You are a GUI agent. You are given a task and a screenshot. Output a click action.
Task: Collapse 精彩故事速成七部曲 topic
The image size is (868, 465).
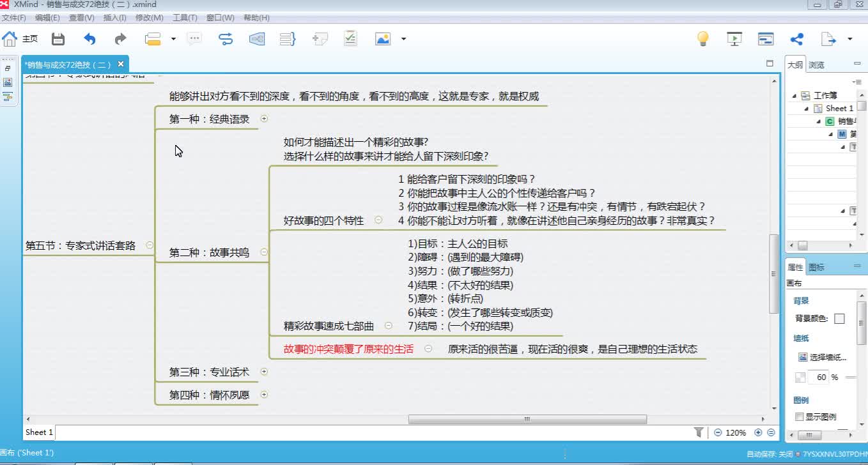click(x=388, y=326)
